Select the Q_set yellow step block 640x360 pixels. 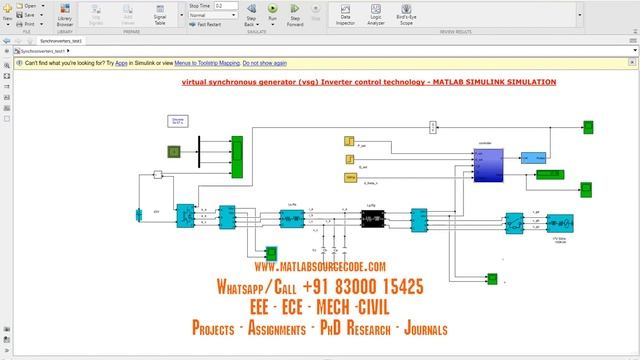pyautogui.click(x=350, y=159)
